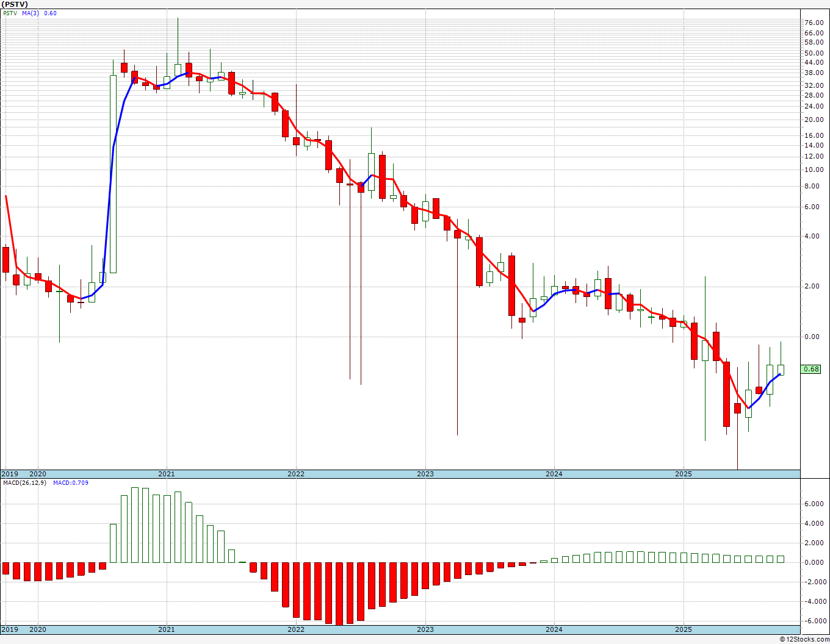Click 2019 on the MACD panel time axis
Viewport: 830px width, 644px height.
point(9,629)
